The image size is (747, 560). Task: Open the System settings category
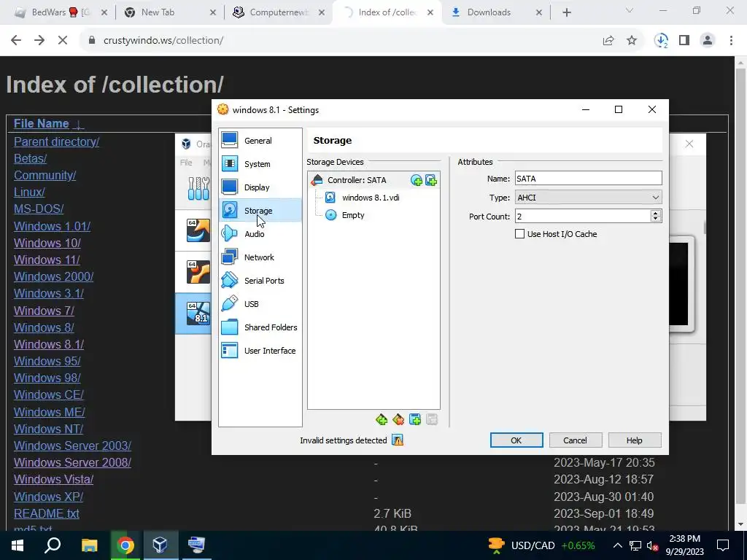click(x=260, y=164)
